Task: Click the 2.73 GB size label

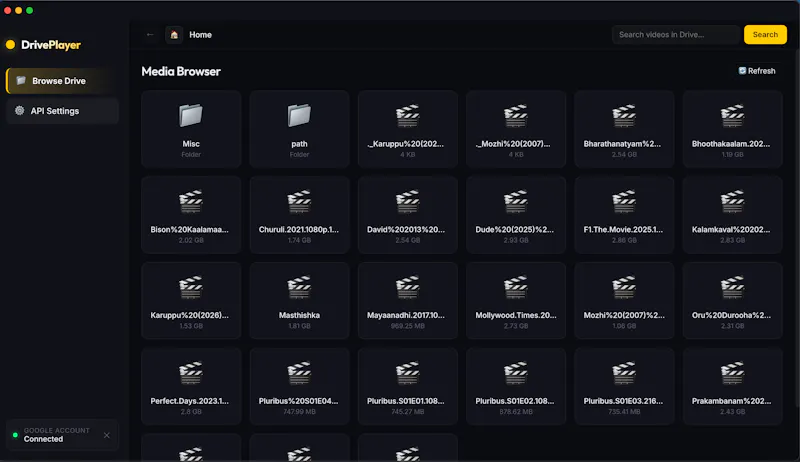Action: point(516,326)
